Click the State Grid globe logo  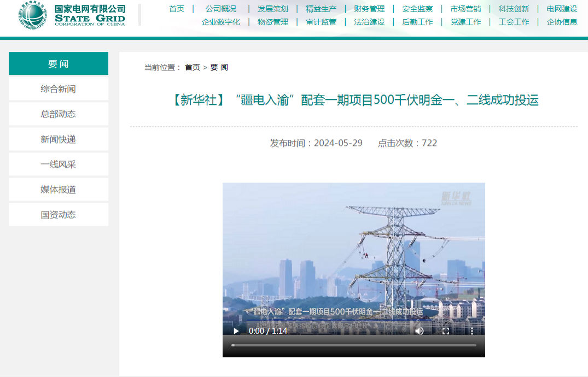(x=33, y=15)
